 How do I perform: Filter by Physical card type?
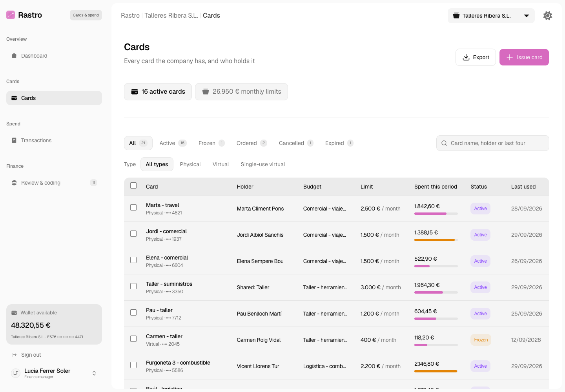click(x=190, y=164)
